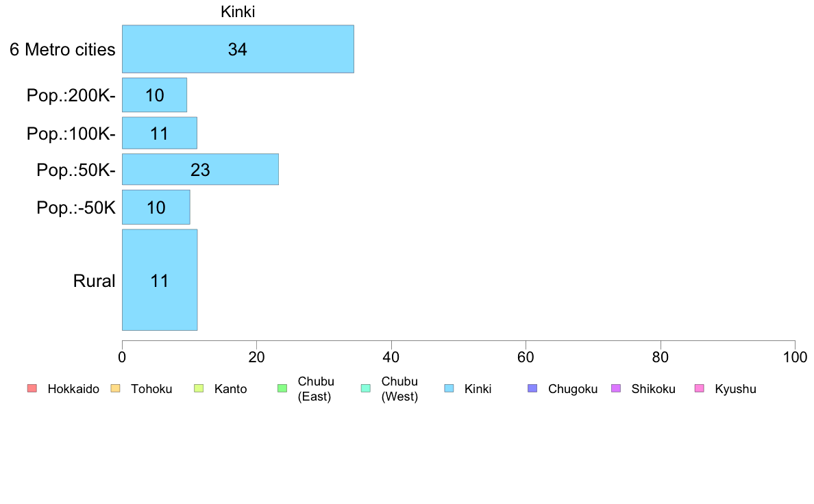This screenshot has width=814, height=504.
Task: Select the Pop.:50K- bar showing 23
Action: (200, 169)
